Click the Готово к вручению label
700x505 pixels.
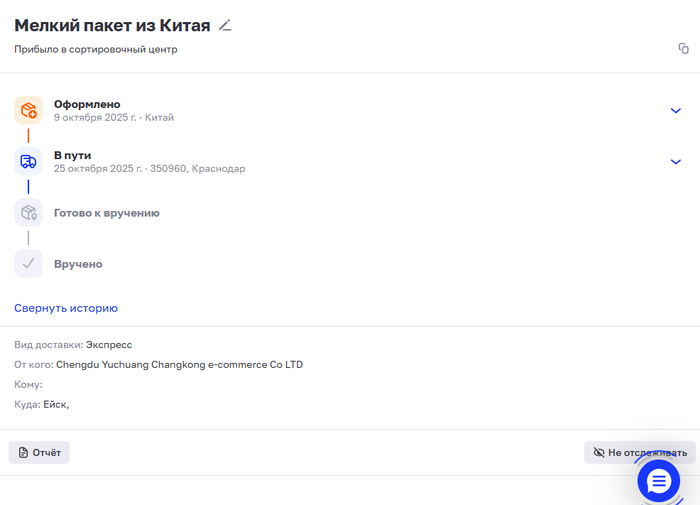(107, 213)
